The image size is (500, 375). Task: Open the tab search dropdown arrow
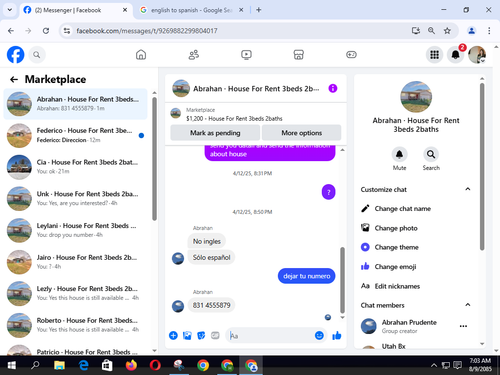tap(10, 10)
